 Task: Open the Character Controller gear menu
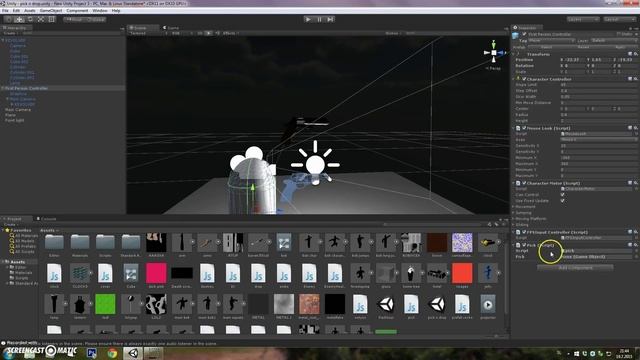[x=636, y=79]
